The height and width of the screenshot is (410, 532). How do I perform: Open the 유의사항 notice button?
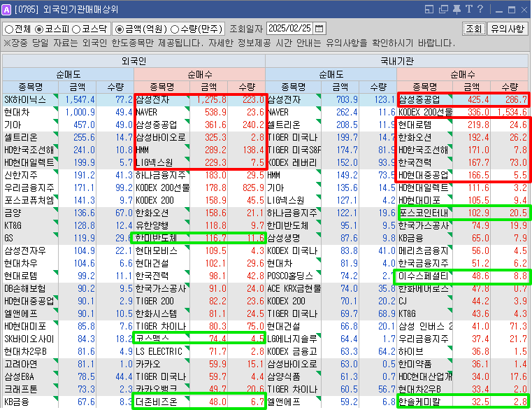tap(508, 29)
